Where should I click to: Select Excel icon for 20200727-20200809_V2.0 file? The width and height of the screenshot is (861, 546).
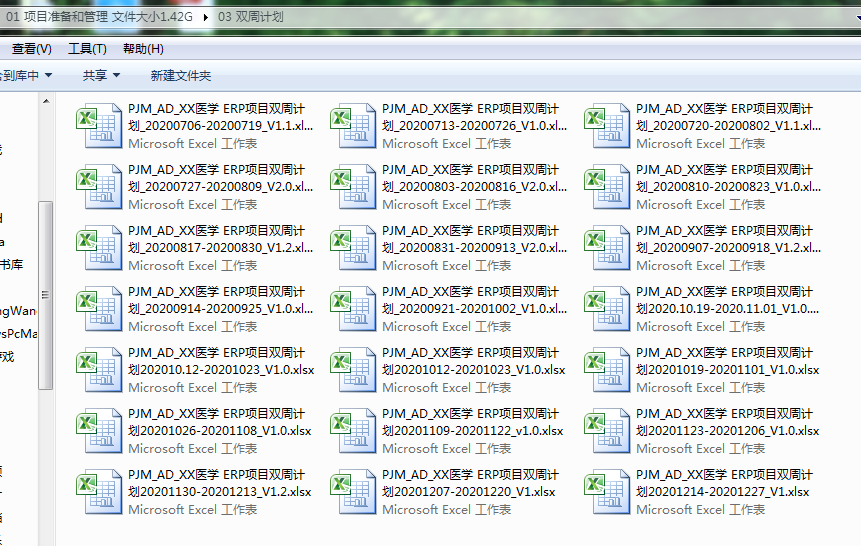pyautogui.click(x=99, y=187)
